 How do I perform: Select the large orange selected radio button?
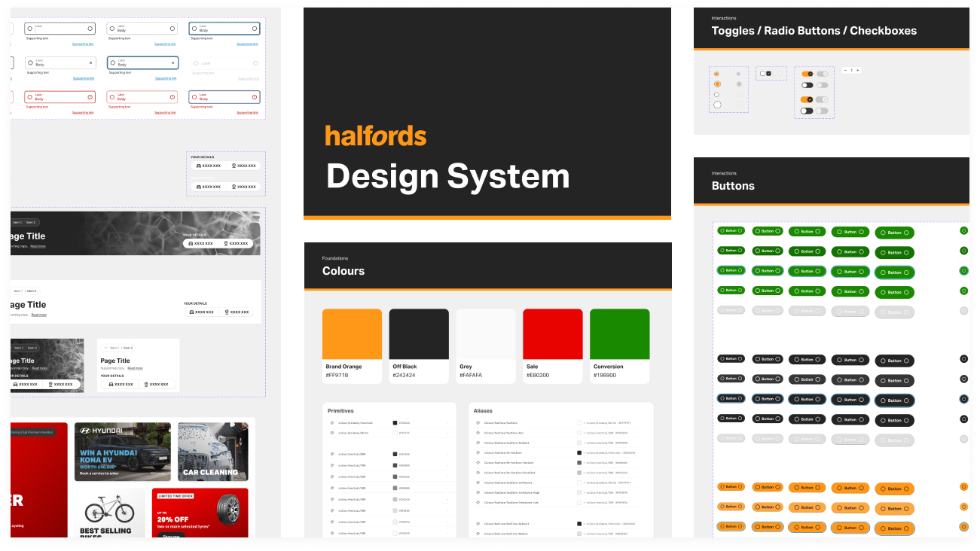coord(717,84)
